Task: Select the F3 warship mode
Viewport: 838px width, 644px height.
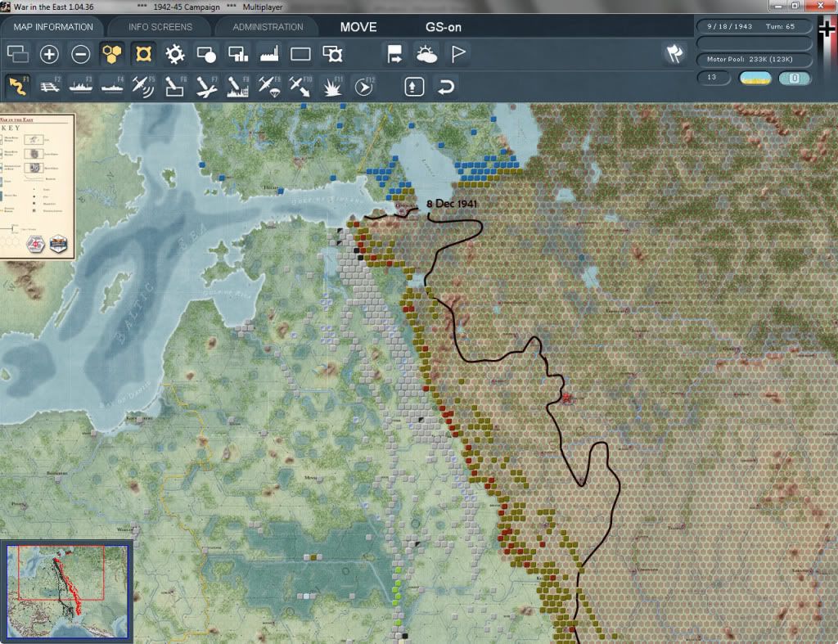Action: click(x=81, y=86)
